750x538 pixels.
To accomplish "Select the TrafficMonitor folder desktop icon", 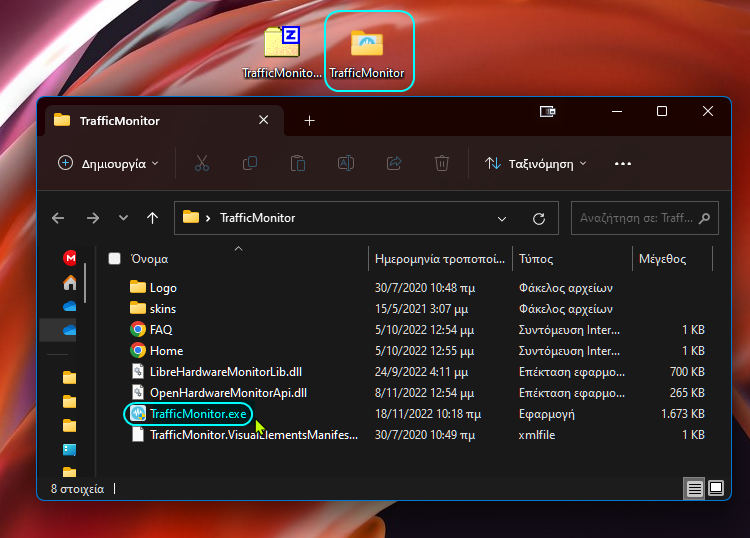I will (367, 52).
